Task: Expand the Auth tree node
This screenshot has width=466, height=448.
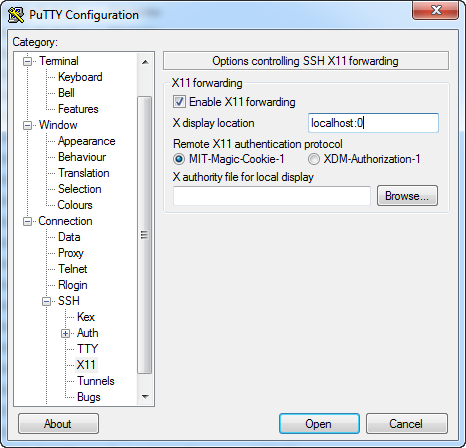Action: [66, 333]
